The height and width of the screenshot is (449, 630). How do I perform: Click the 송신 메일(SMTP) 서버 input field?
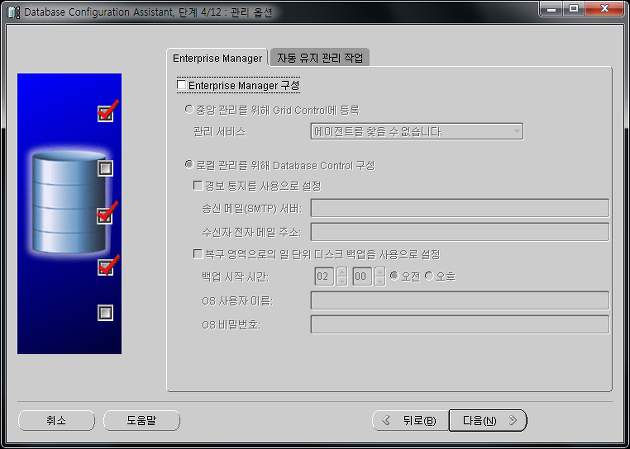[460, 208]
